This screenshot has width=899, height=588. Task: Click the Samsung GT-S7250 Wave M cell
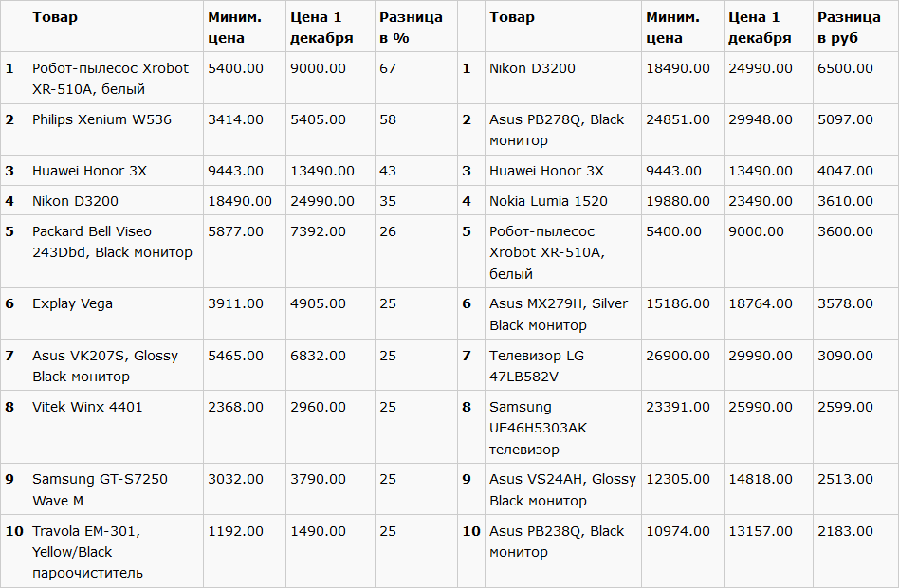tap(100, 489)
